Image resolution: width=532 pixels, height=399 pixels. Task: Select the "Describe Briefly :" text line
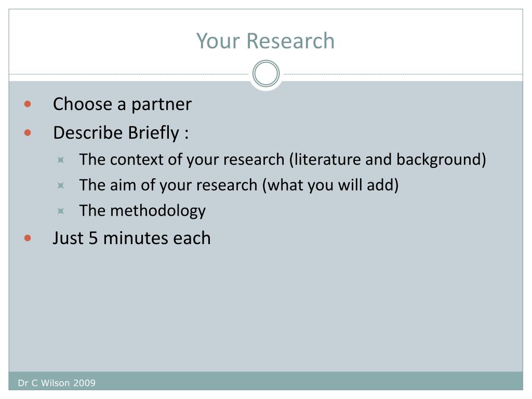121,132
